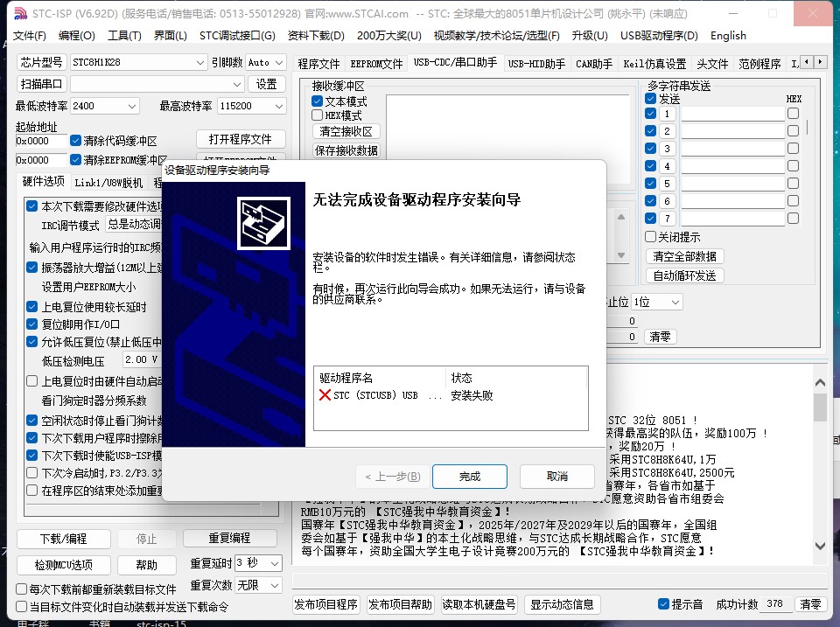Open the STC调试接口(G) menu
The image size is (840, 627).
coord(237,35)
